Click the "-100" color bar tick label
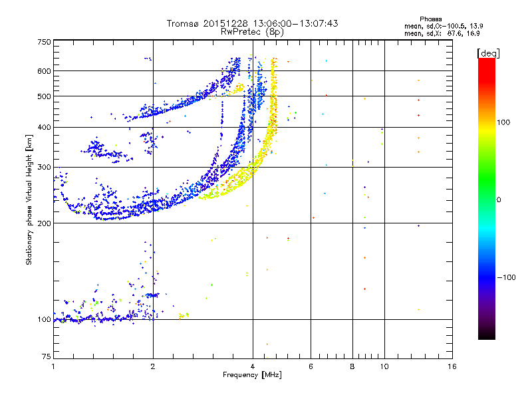The width and height of the screenshot is (532, 399). click(506, 277)
